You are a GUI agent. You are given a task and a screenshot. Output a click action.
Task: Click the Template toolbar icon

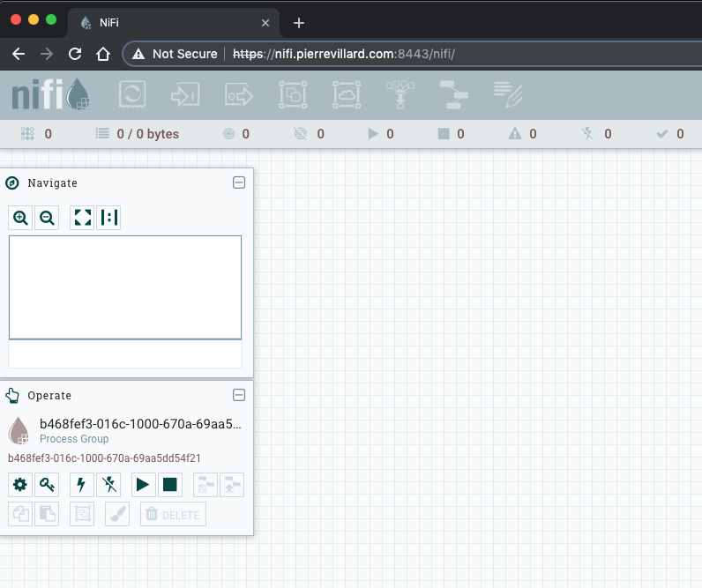(x=455, y=95)
